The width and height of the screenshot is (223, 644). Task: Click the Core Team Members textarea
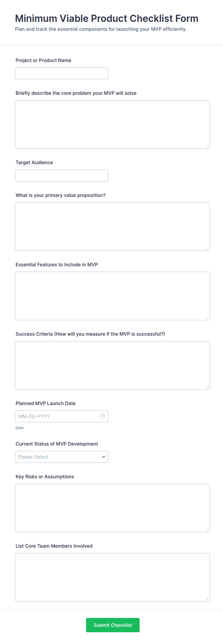(x=112, y=577)
